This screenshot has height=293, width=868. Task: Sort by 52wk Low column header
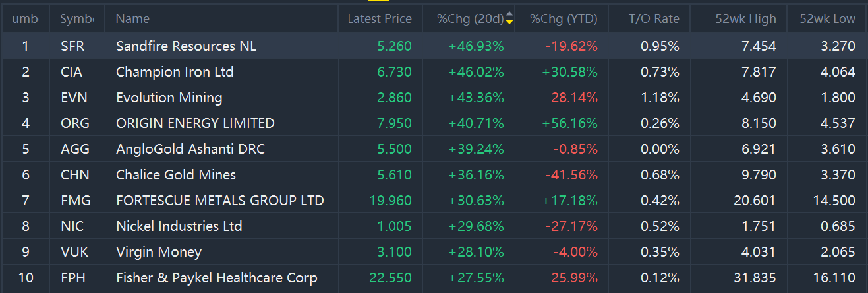pyautogui.click(x=827, y=19)
